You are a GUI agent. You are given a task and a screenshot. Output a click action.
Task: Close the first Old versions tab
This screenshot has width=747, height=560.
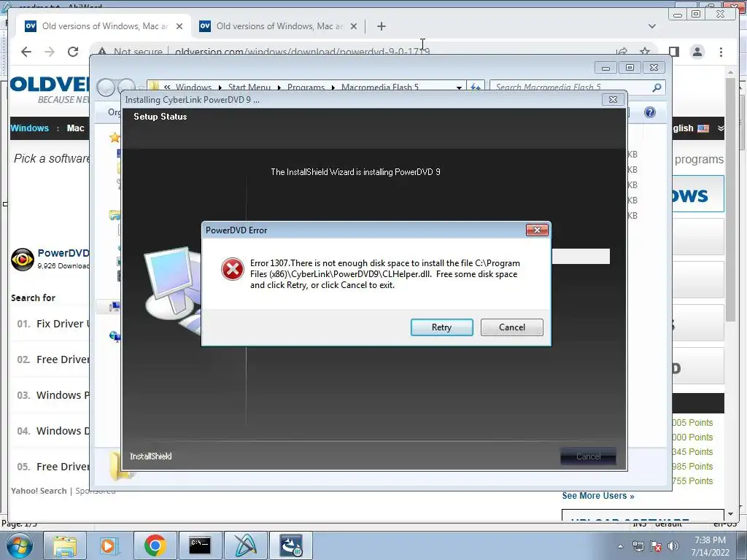(179, 26)
